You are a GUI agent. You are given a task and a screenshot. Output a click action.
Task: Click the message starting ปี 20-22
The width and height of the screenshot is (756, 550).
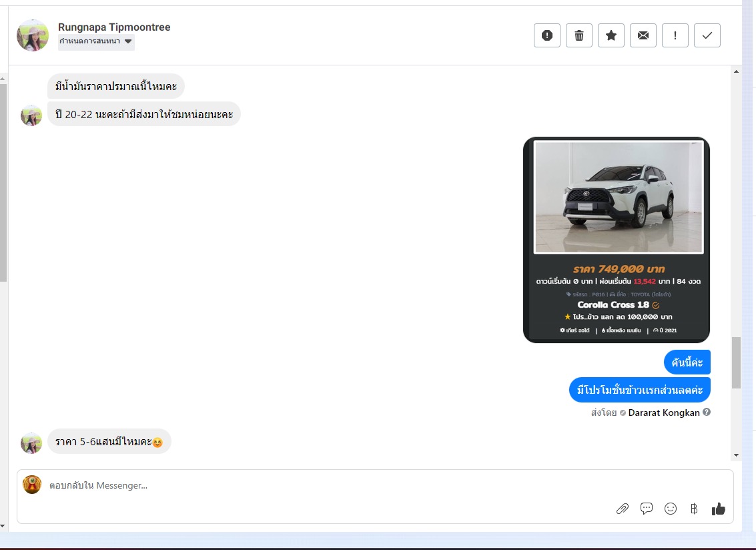(x=143, y=114)
